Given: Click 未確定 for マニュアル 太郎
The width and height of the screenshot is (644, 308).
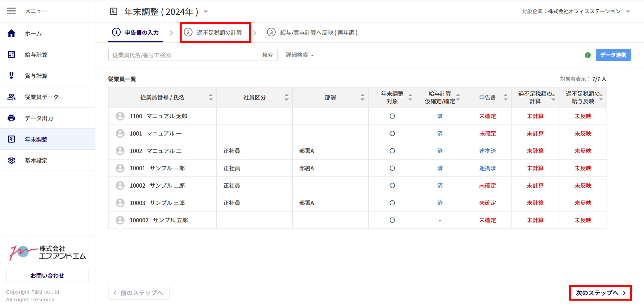Looking at the screenshot, I should pyautogui.click(x=488, y=116).
